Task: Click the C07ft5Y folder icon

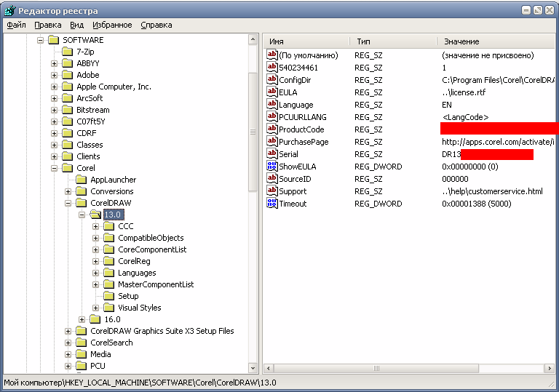Action: (68, 121)
